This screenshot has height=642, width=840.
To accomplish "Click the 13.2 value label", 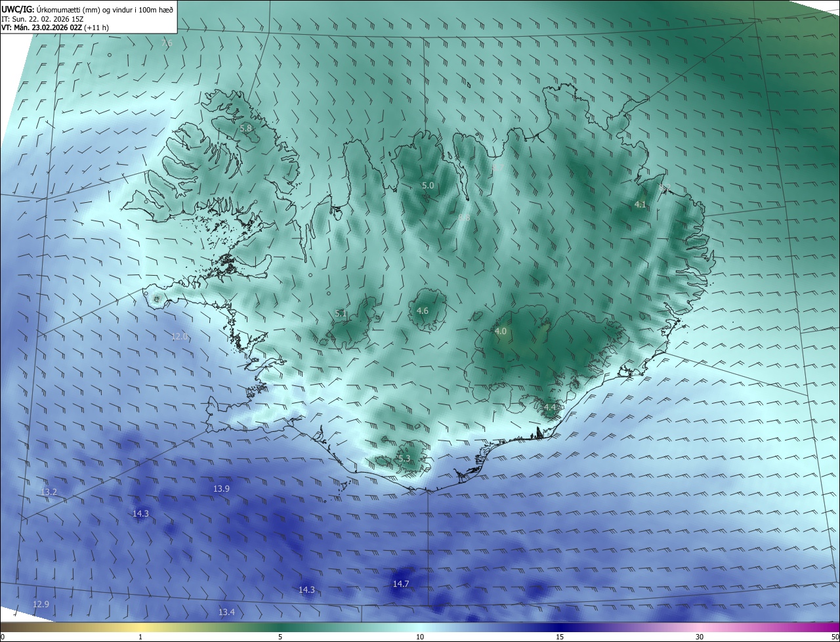I will [x=49, y=492].
